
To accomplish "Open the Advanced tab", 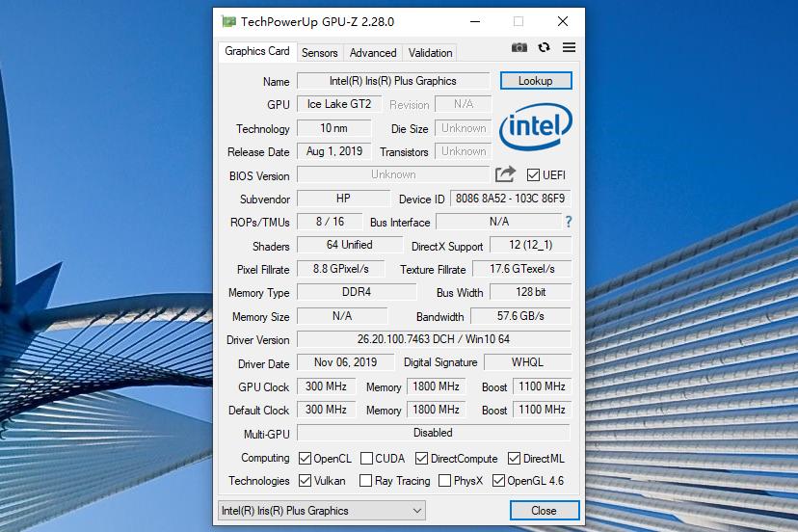I will (373, 53).
